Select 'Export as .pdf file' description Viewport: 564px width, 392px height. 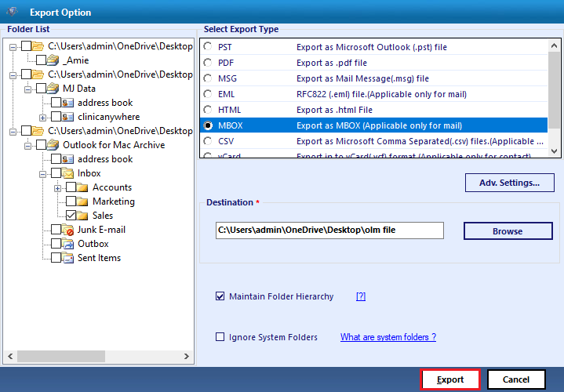[x=332, y=63]
